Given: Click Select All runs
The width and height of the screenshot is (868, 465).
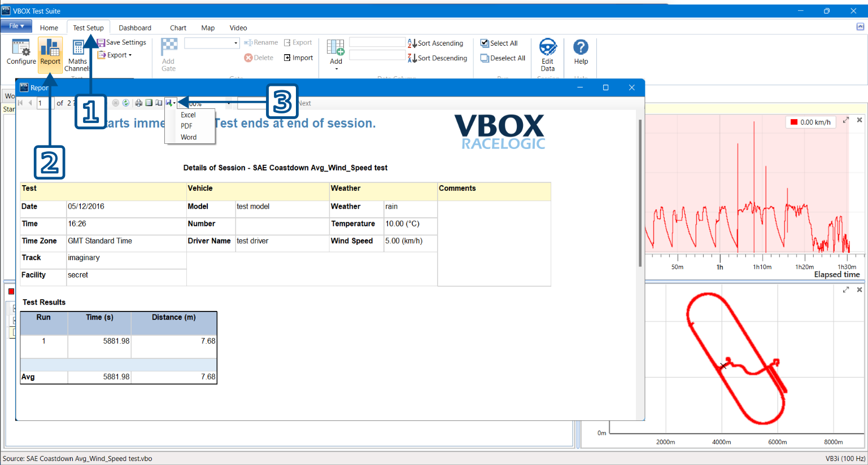Looking at the screenshot, I should (499, 43).
